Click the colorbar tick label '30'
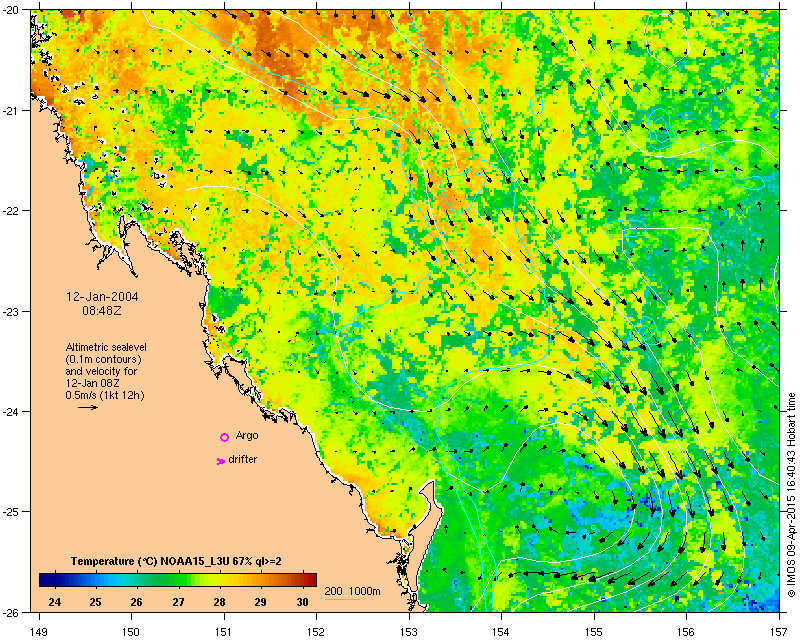The width and height of the screenshot is (800, 640). (x=303, y=602)
